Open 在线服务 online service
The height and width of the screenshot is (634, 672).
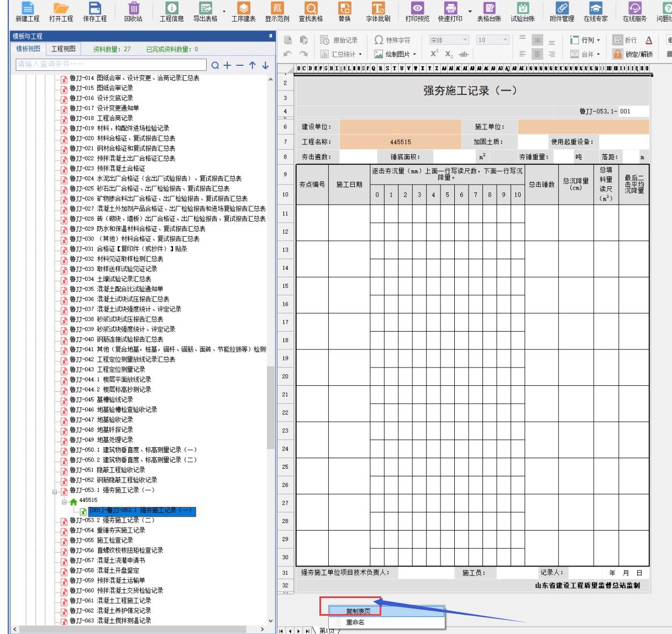tap(635, 11)
